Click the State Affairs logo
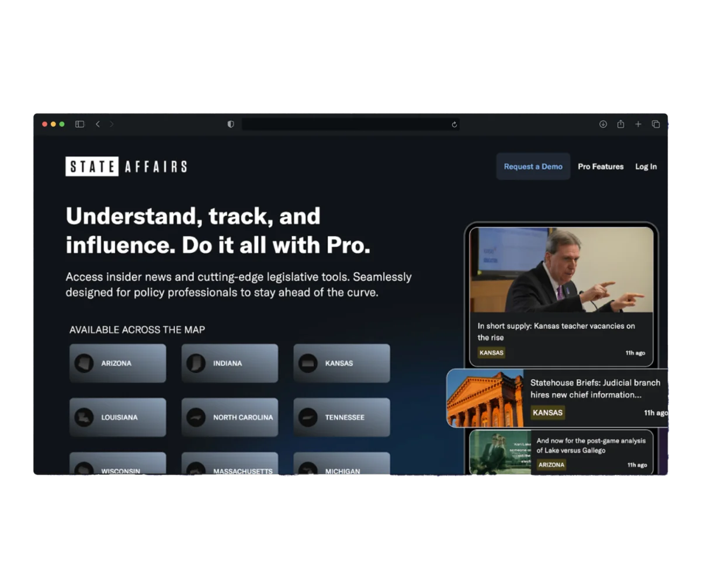Viewport: 701px width, 588px height. pos(126,166)
